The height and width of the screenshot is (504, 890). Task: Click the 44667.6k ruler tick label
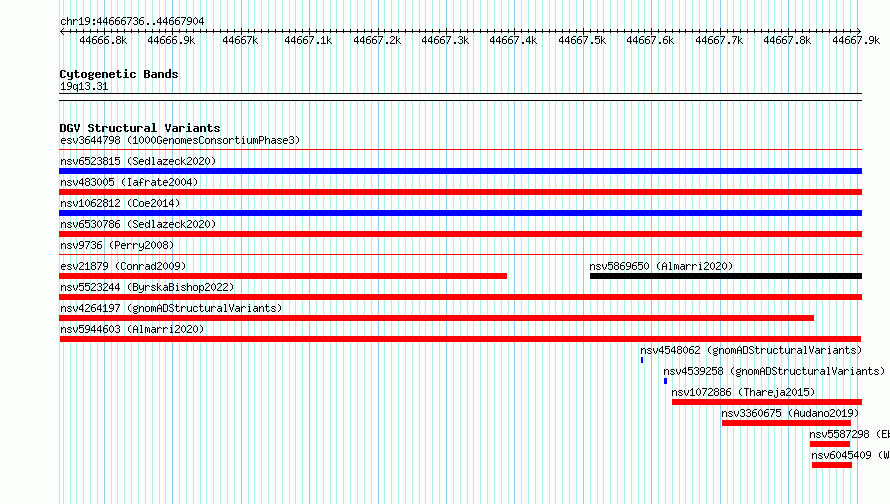coord(650,40)
